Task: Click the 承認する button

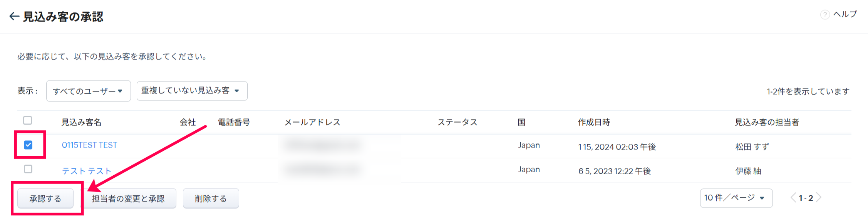Action: 45,199
